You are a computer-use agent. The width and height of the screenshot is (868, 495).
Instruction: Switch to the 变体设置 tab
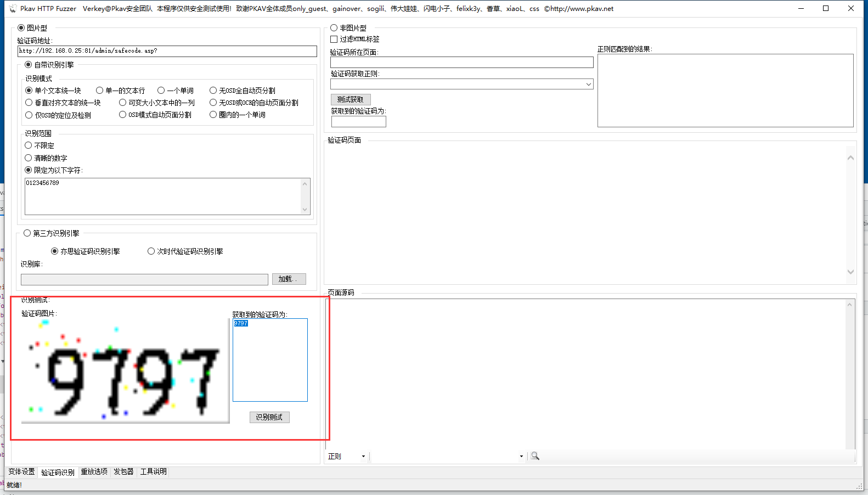pos(21,472)
